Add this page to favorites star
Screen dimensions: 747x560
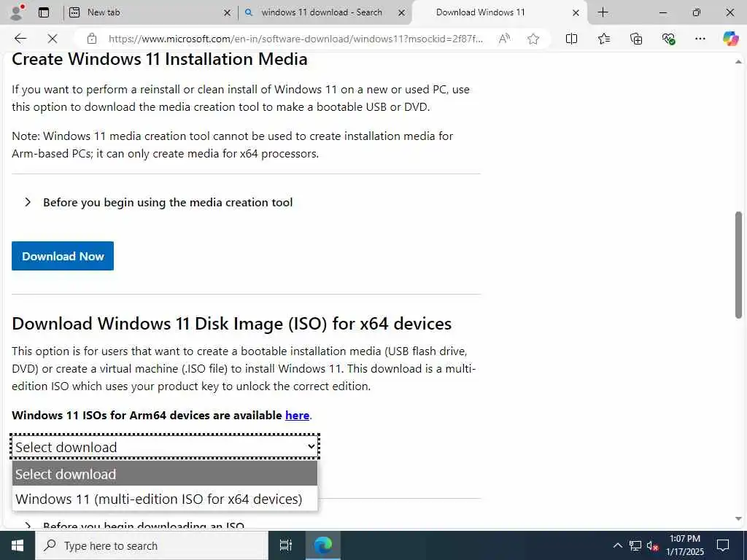pyautogui.click(x=533, y=39)
